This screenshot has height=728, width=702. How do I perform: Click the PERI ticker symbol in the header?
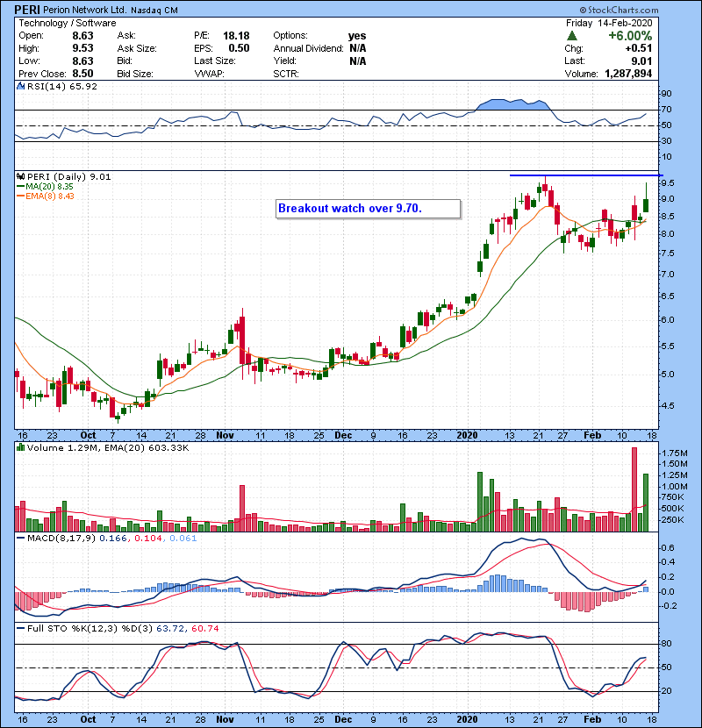(27, 10)
